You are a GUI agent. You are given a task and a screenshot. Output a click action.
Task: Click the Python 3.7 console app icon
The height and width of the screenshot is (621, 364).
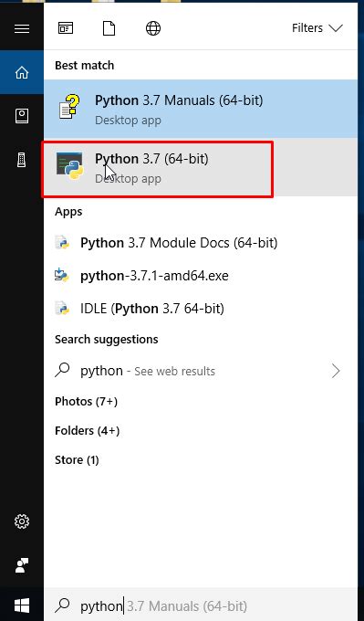click(69, 165)
